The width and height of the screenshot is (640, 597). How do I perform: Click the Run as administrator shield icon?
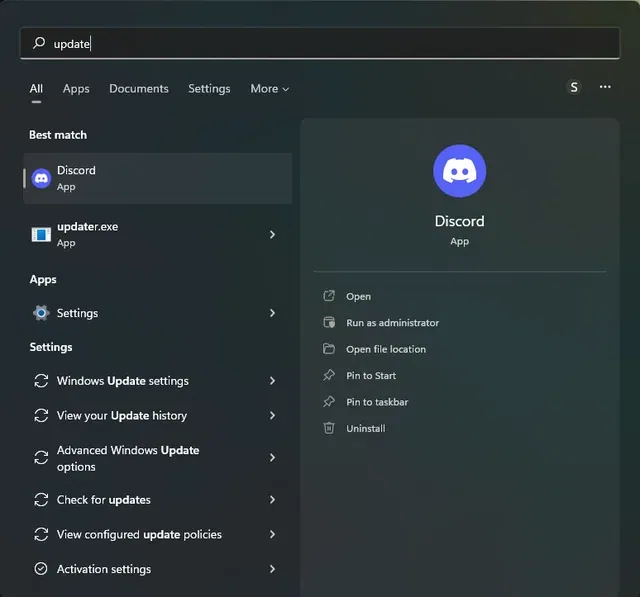pyautogui.click(x=329, y=323)
